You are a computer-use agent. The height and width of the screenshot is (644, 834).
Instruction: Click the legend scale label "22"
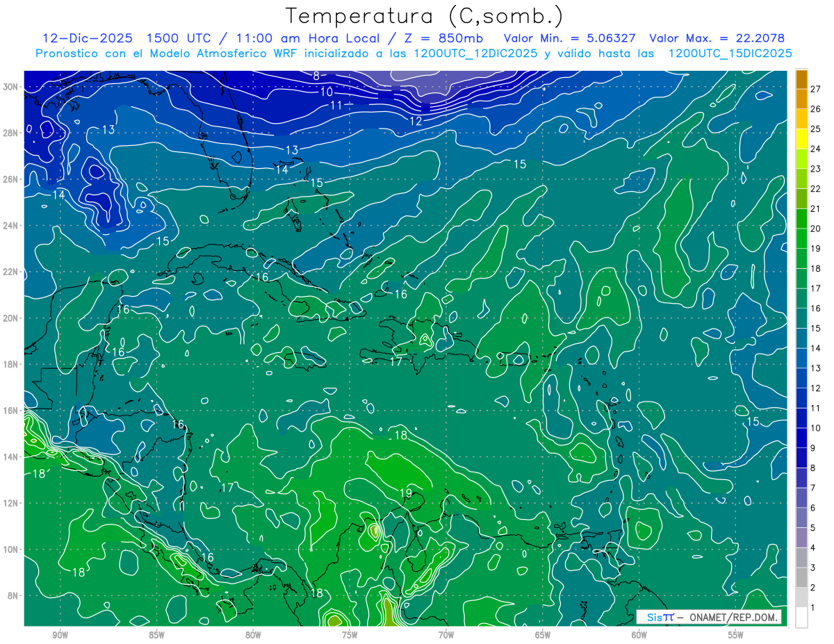(815, 188)
